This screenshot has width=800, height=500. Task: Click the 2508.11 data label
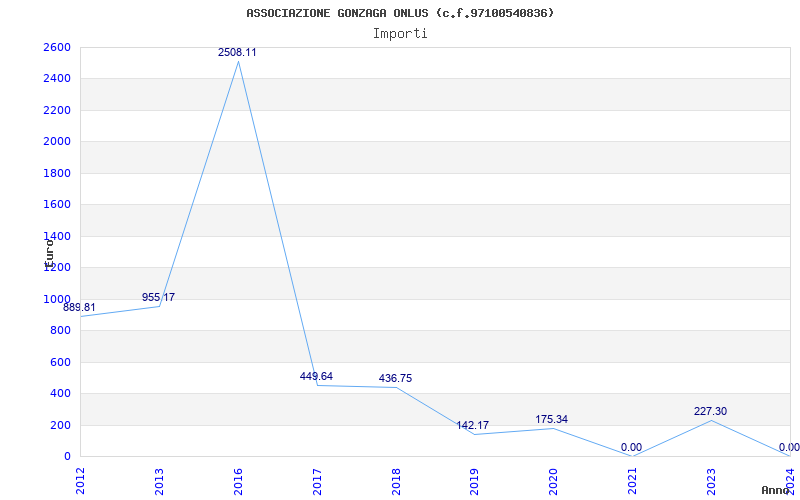pos(237,53)
